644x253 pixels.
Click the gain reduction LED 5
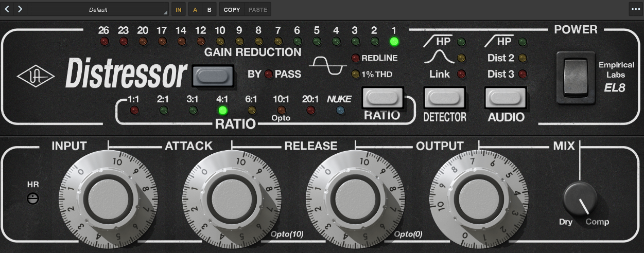(x=317, y=41)
